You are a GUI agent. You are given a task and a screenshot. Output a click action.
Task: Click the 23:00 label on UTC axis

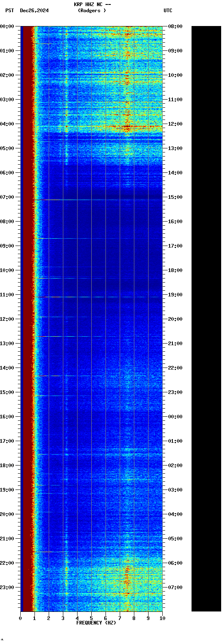coord(175,392)
